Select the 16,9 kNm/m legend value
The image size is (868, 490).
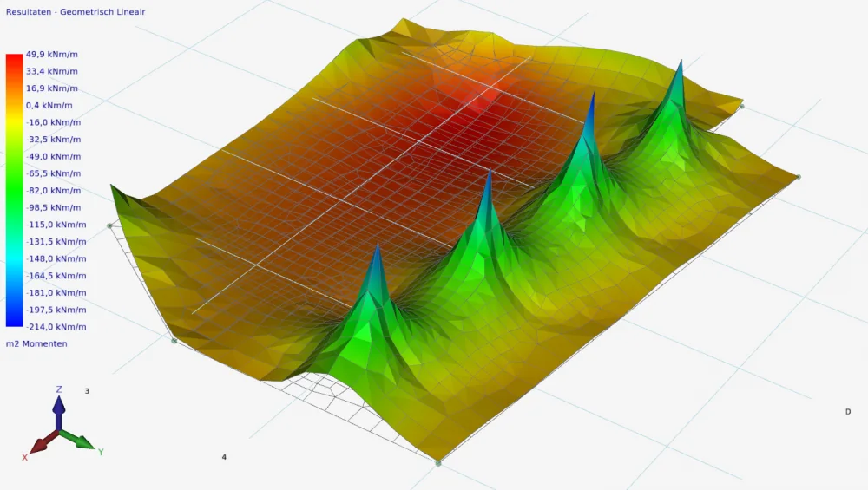pyautogui.click(x=51, y=88)
